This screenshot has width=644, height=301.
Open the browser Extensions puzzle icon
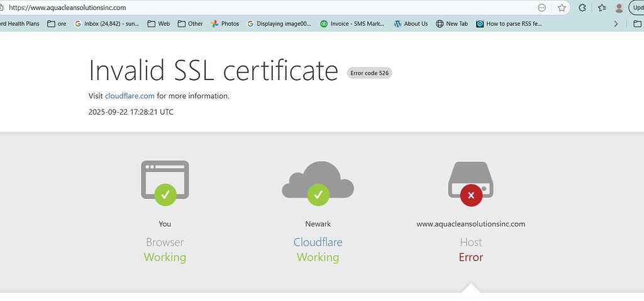point(582,8)
